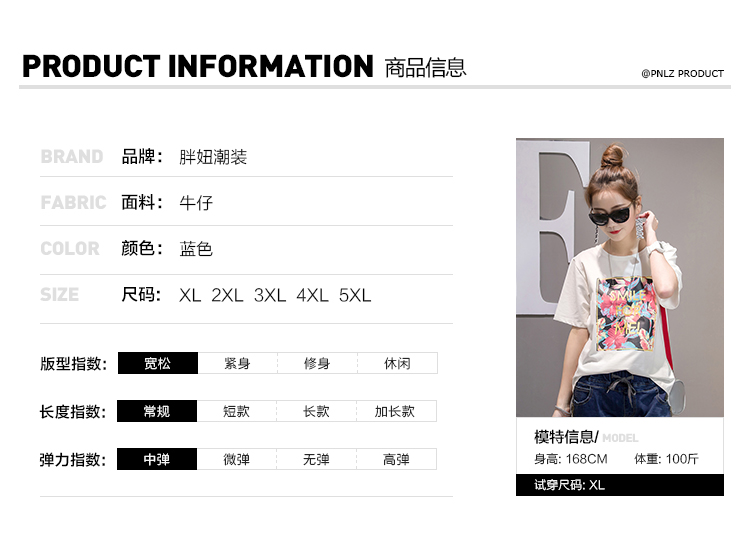Click the 试穿尺码: XL black bar
This screenshot has height=534, width=750.
click(620, 485)
